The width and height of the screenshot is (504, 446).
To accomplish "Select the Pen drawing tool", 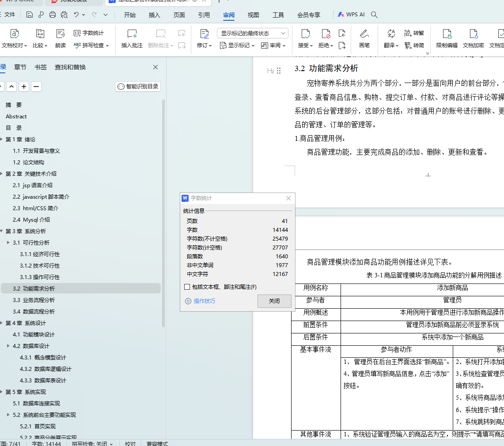I will (364, 38).
